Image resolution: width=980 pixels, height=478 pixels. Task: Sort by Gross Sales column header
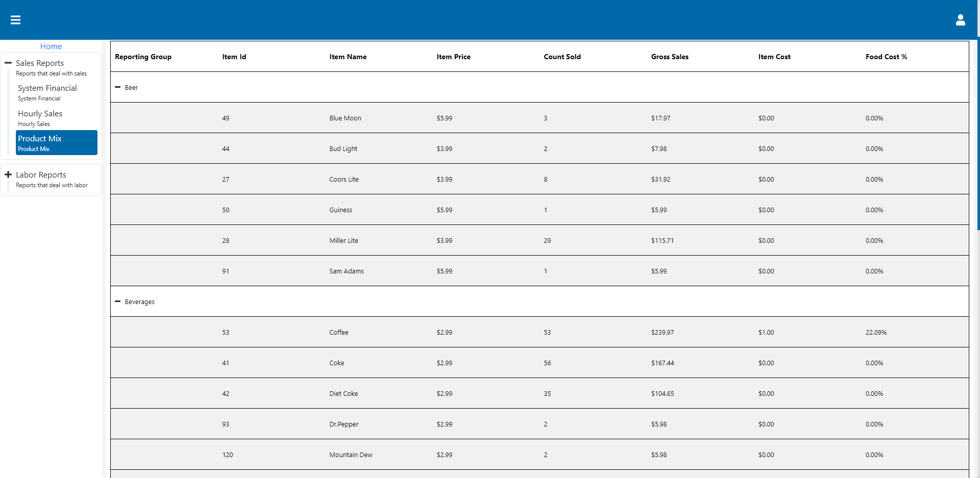pyautogui.click(x=670, y=57)
